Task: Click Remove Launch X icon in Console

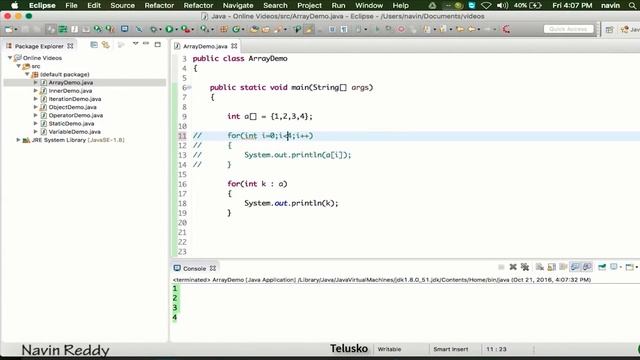Action: click(x=513, y=267)
